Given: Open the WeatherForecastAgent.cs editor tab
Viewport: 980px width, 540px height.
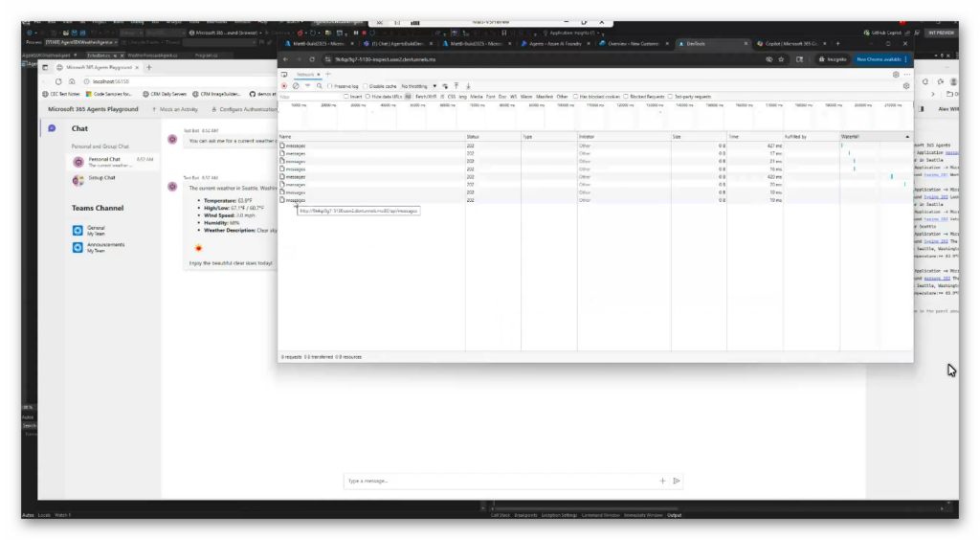Looking at the screenshot, I should (x=153, y=55).
